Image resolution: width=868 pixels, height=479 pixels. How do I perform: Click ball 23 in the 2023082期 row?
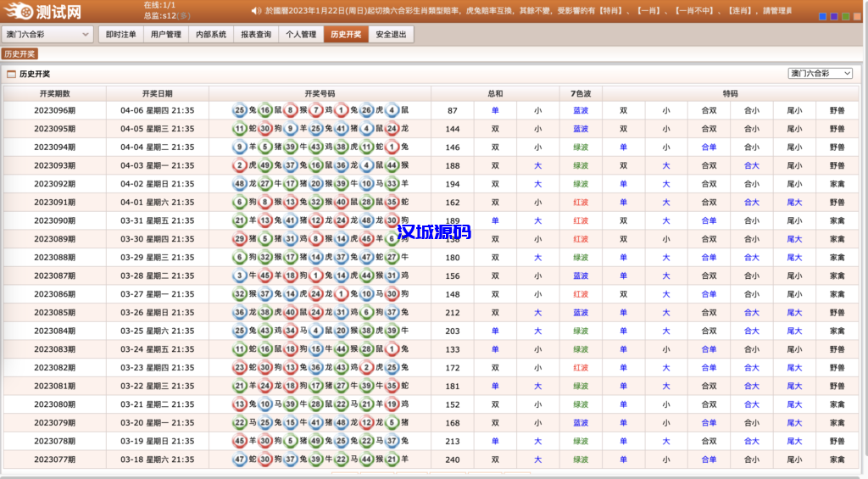click(239, 367)
